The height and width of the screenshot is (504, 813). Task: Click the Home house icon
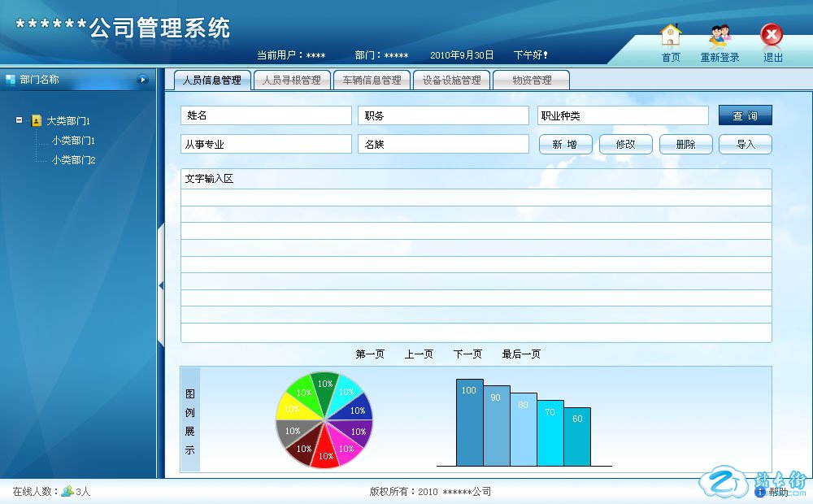tap(670, 35)
